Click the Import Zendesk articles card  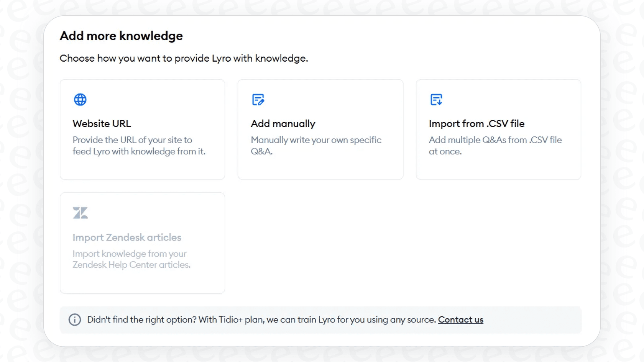pos(142,243)
